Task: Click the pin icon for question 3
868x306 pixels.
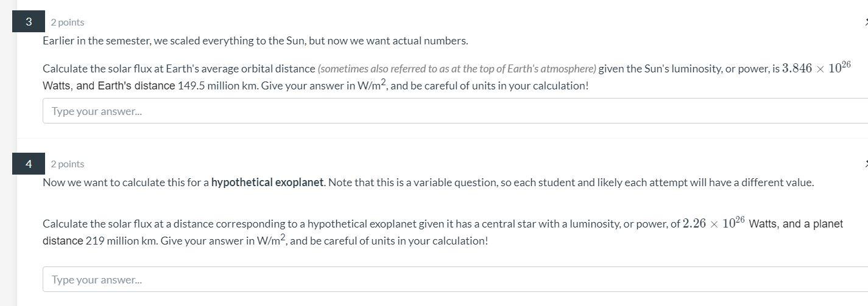Action: (866, 23)
